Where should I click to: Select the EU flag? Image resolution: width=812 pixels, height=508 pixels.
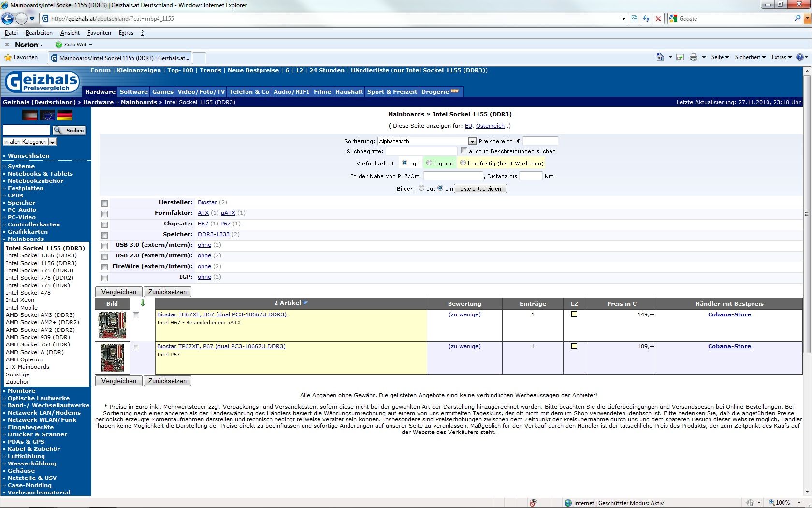(x=47, y=115)
